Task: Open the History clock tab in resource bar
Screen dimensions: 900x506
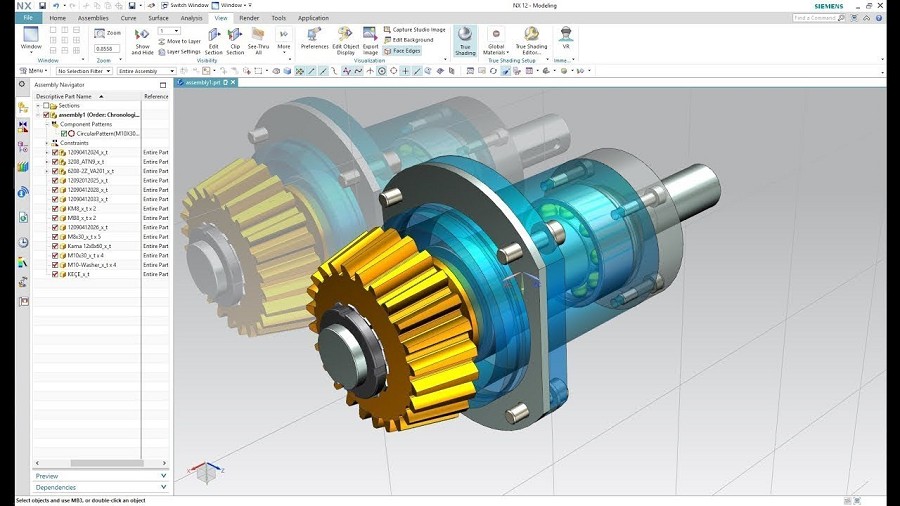Action: tap(22, 242)
